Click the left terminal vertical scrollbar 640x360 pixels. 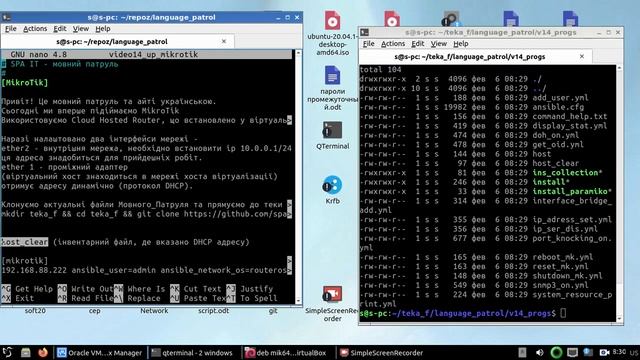[298, 177]
